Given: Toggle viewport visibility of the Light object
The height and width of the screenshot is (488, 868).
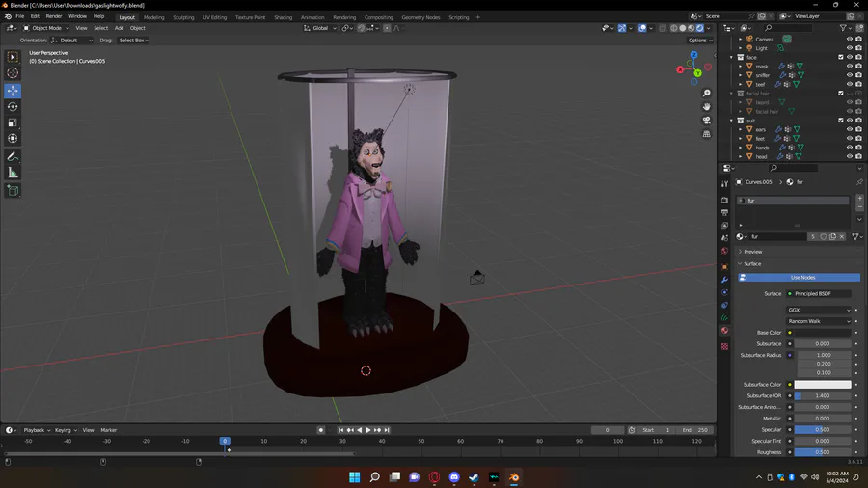Looking at the screenshot, I should tap(849, 48).
